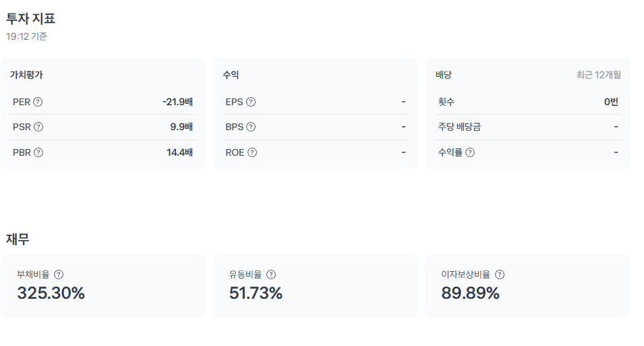This screenshot has height=346, width=644.
Task: Click the 51.73% current ratio value
Action: (256, 293)
